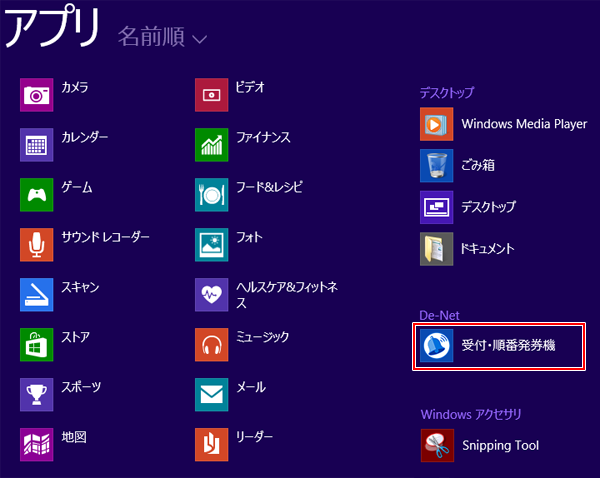Open the 名前順 sort dropdown

[163, 37]
